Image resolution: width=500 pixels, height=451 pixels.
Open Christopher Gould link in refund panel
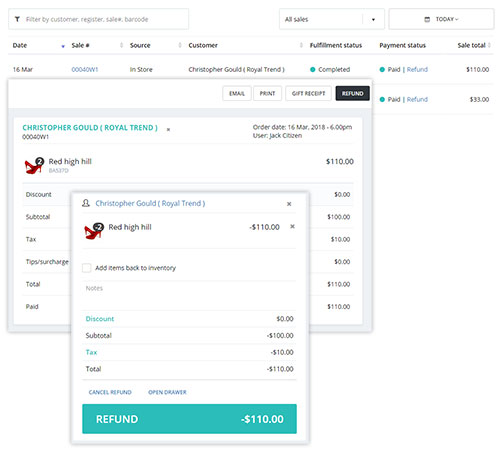(150, 203)
